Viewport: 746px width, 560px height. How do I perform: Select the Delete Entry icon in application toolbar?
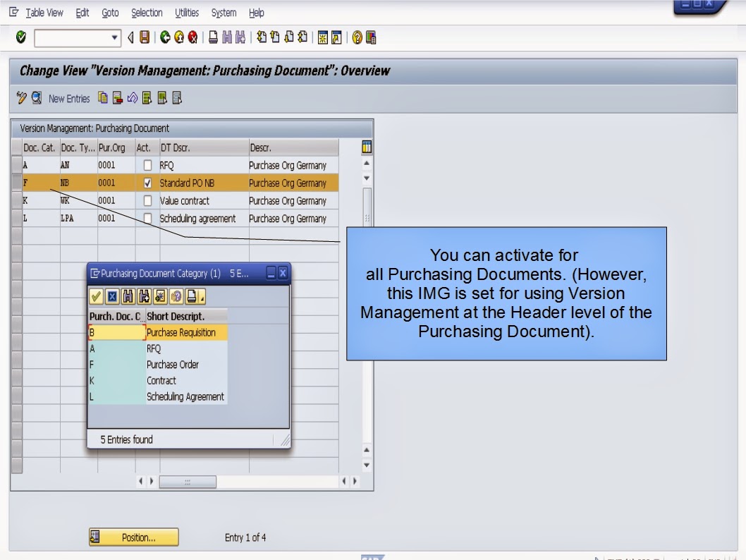pyautogui.click(x=118, y=98)
